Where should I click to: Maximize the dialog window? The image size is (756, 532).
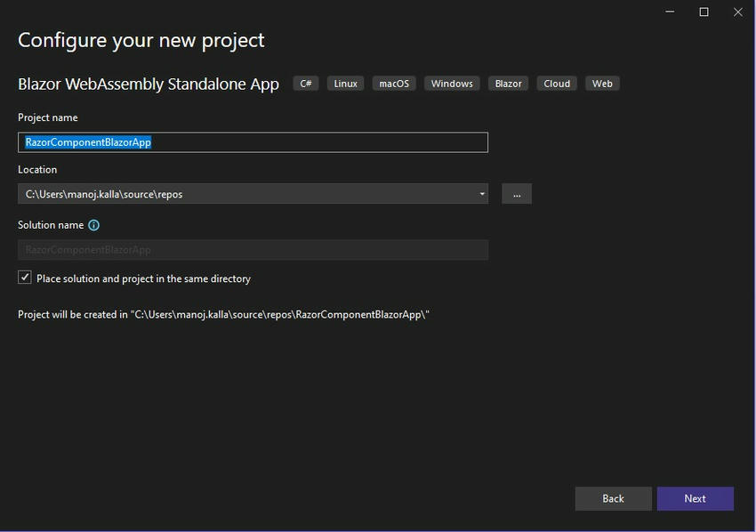[x=704, y=12]
